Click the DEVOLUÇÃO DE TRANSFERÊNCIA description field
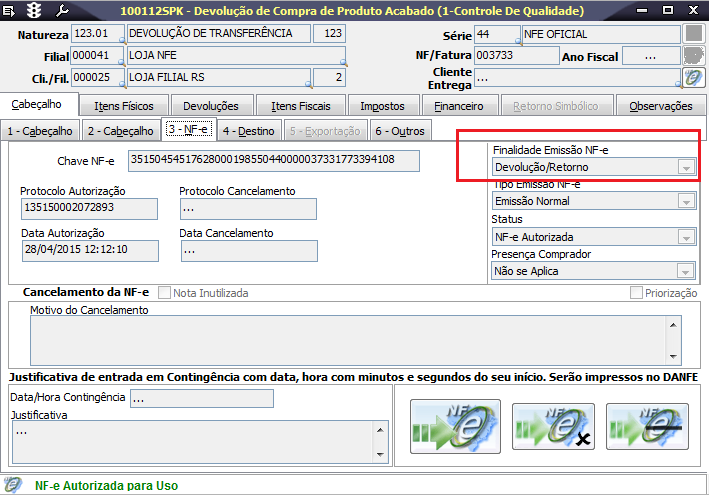 pos(219,33)
